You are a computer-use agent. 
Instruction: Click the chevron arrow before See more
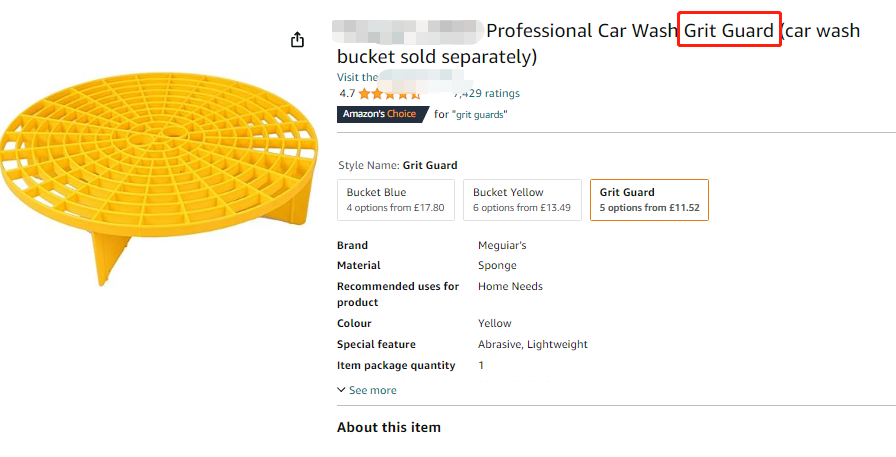(x=342, y=390)
